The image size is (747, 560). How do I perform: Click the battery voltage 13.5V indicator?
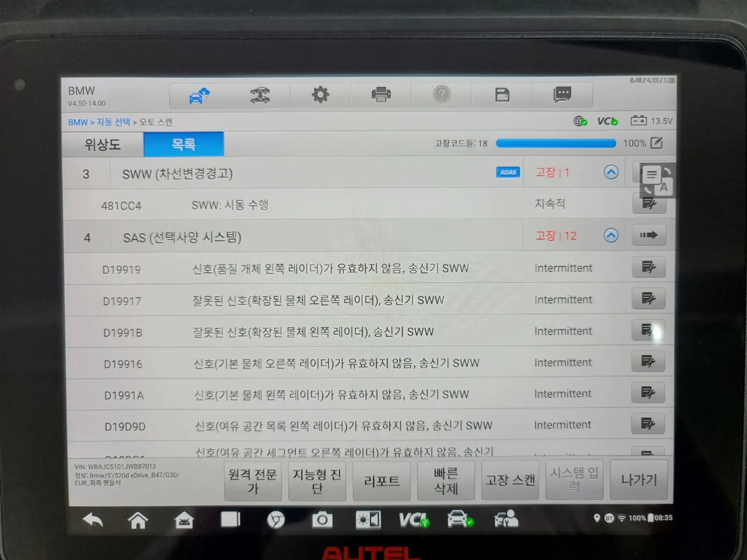click(x=651, y=121)
